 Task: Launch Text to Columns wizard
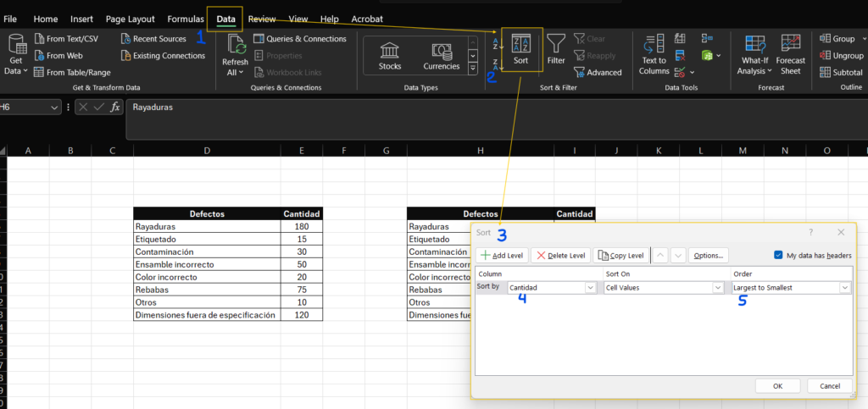point(654,54)
